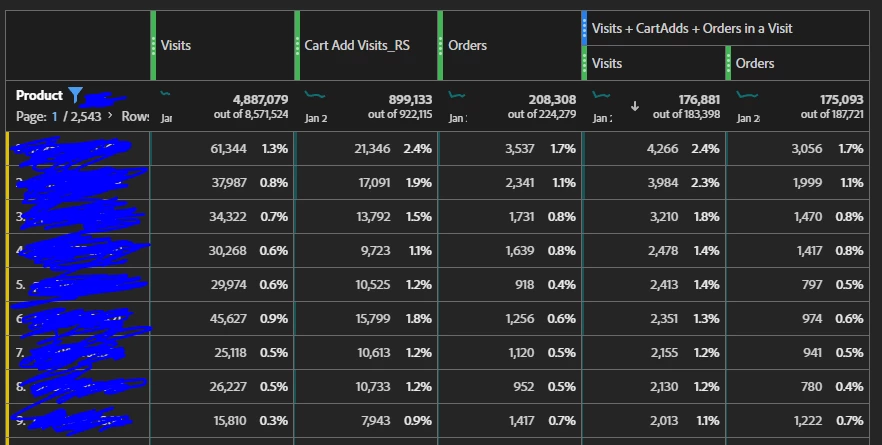Click the total pages value 2,543

click(86, 116)
